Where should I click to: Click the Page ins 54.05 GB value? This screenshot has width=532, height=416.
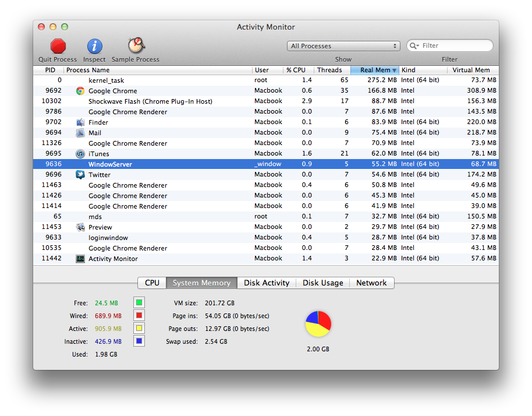click(x=237, y=316)
